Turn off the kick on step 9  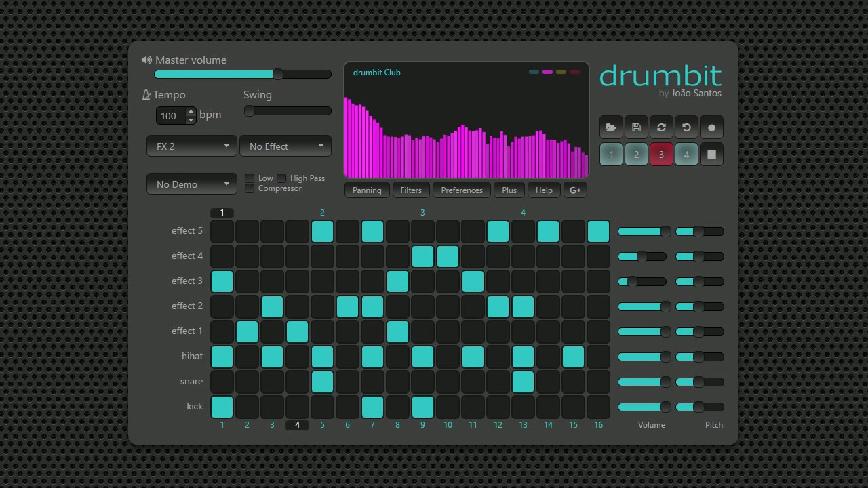[422, 407]
